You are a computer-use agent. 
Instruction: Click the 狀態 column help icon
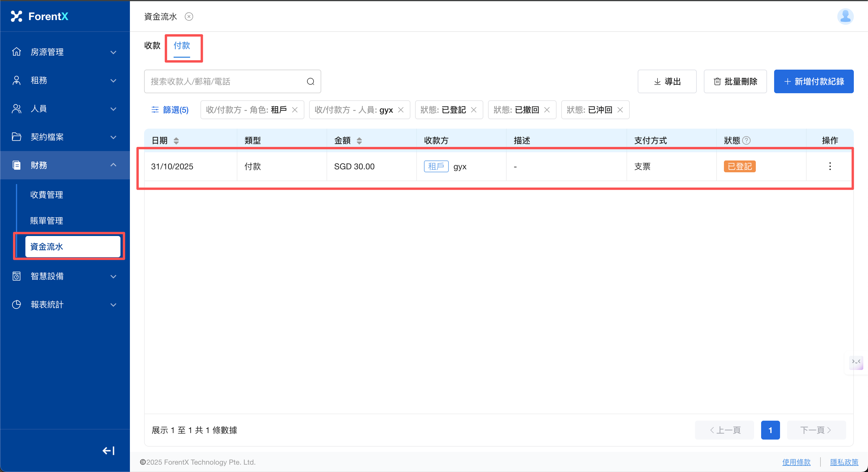click(746, 140)
